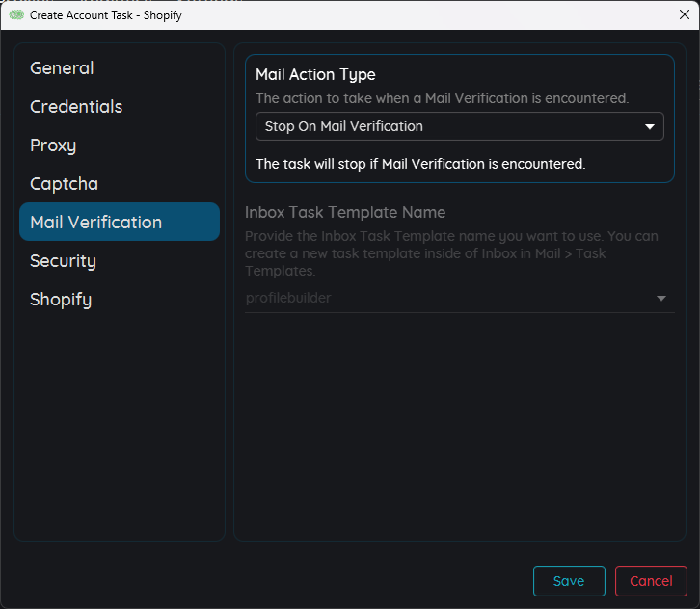
Task: Click the app icon in title bar
Action: [x=16, y=15]
